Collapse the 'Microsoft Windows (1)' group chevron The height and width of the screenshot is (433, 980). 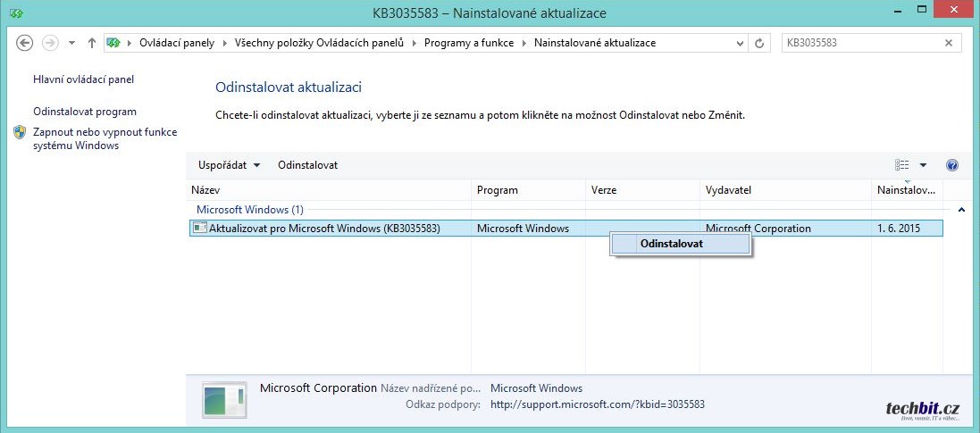(961, 210)
